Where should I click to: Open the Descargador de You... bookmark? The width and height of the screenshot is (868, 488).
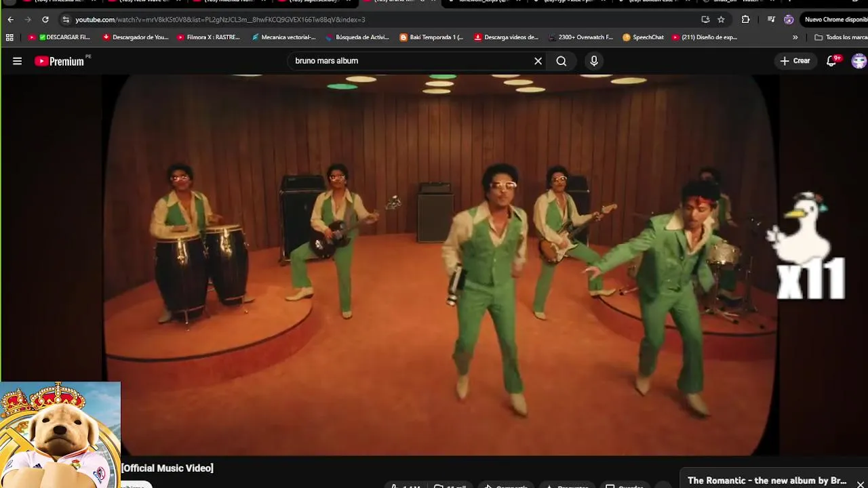point(135,37)
